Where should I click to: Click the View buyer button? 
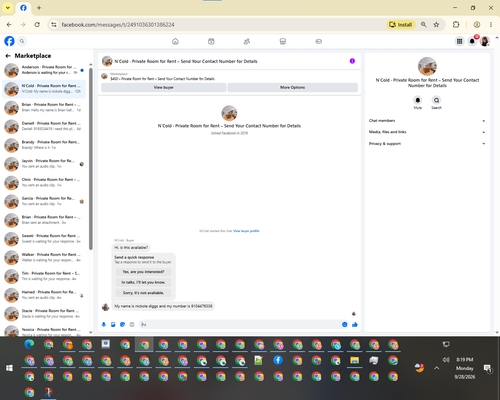164,87
